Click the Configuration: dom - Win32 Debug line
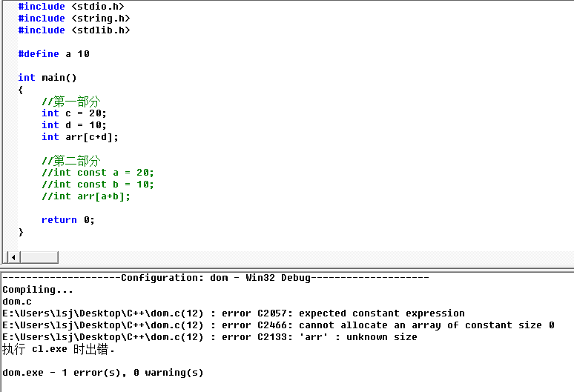The height and width of the screenshot is (392, 574). 216,278
